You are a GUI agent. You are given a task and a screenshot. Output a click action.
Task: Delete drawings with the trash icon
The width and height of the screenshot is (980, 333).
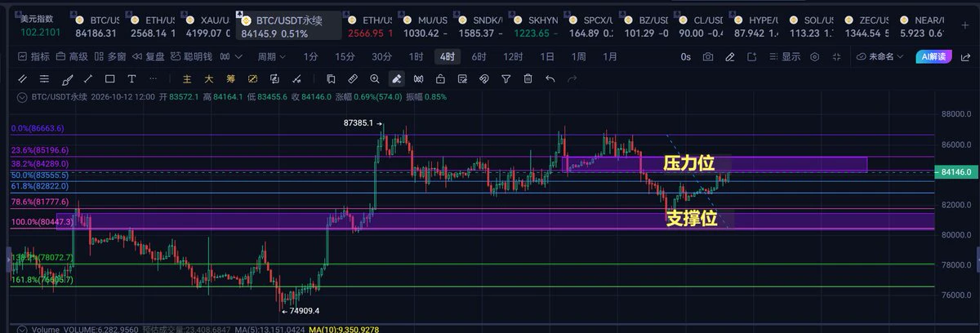click(x=528, y=79)
